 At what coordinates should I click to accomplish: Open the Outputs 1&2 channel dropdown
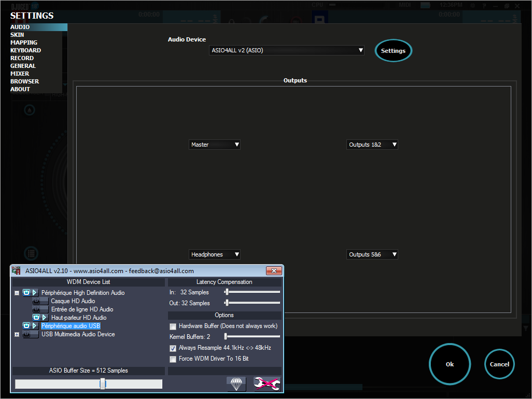(x=372, y=145)
